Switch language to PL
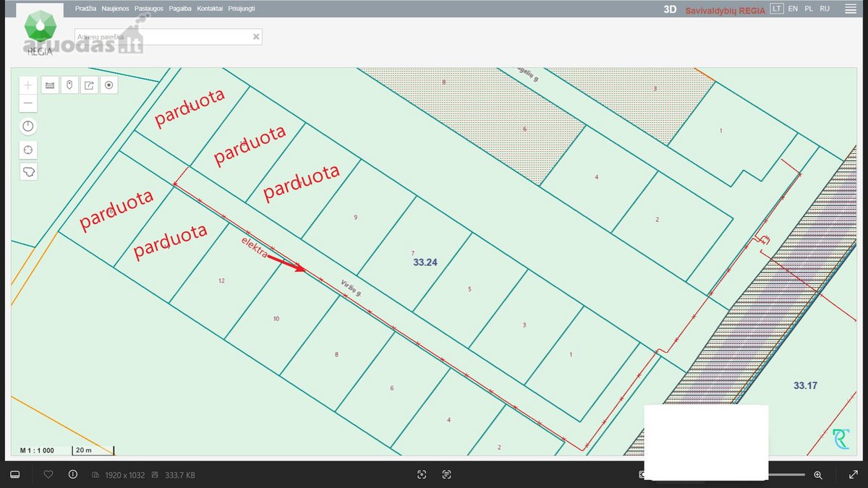Screen dimensions: 868x488 [x=809, y=9]
